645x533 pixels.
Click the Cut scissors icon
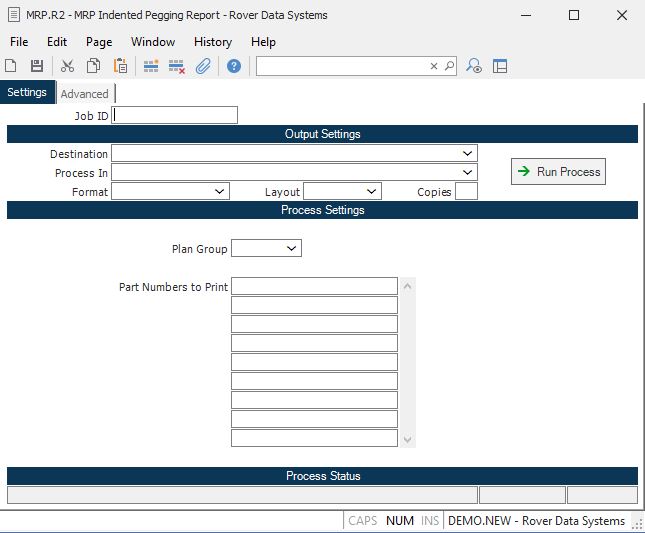(x=68, y=66)
